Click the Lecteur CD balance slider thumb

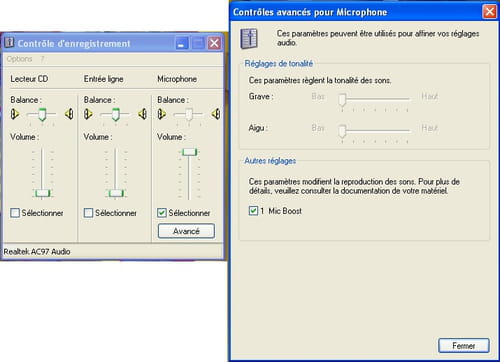pos(42,114)
